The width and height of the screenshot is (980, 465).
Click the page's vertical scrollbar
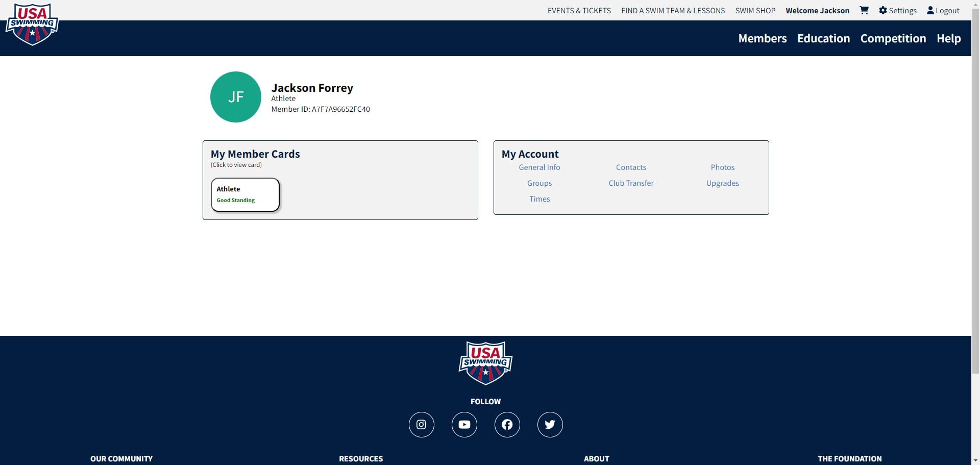975,190
